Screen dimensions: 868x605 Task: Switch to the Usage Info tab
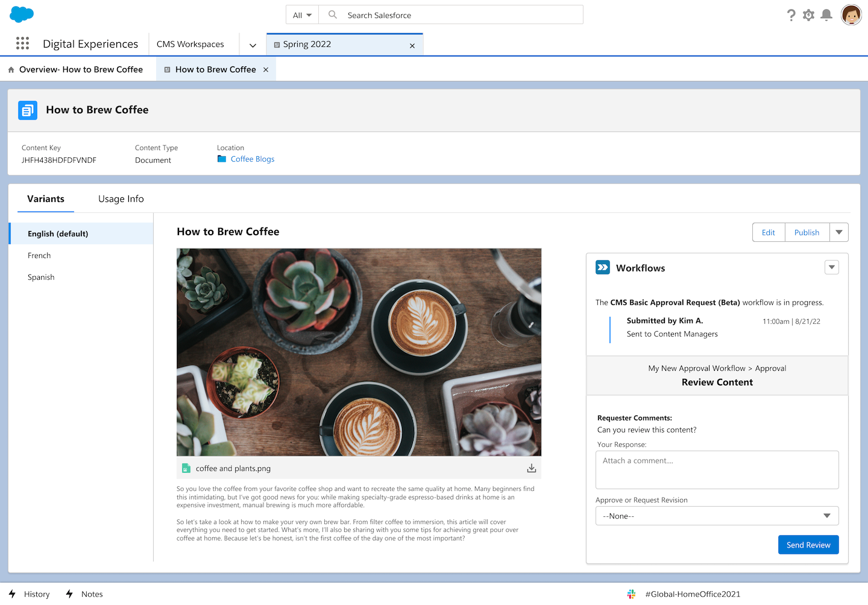pyautogui.click(x=121, y=199)
